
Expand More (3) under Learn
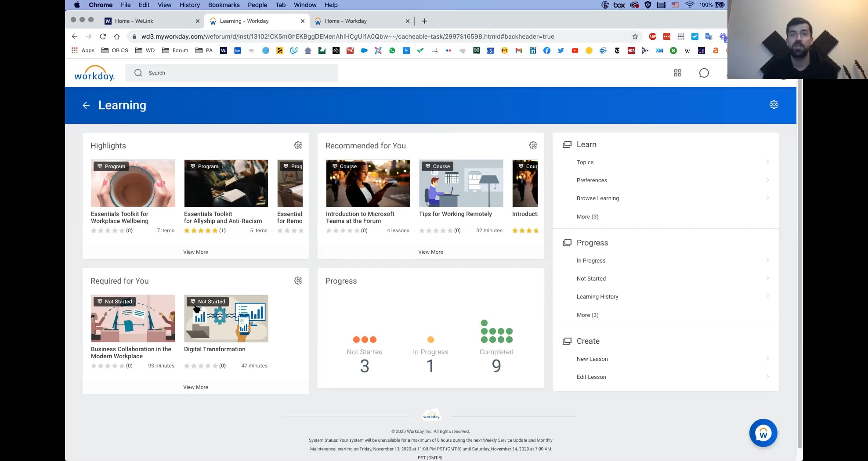point(588,216)
